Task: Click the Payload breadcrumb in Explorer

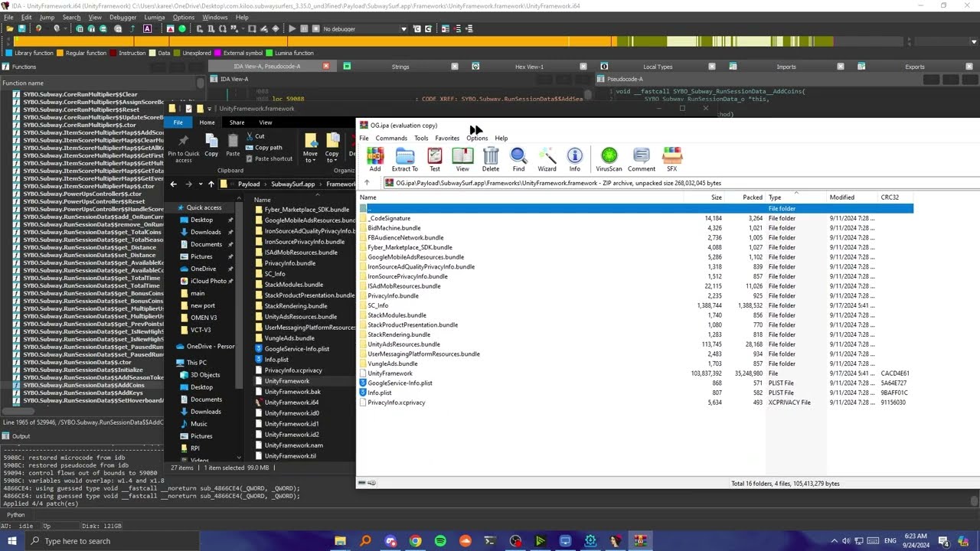Action: pyautogui.click(x=248, y=184)
